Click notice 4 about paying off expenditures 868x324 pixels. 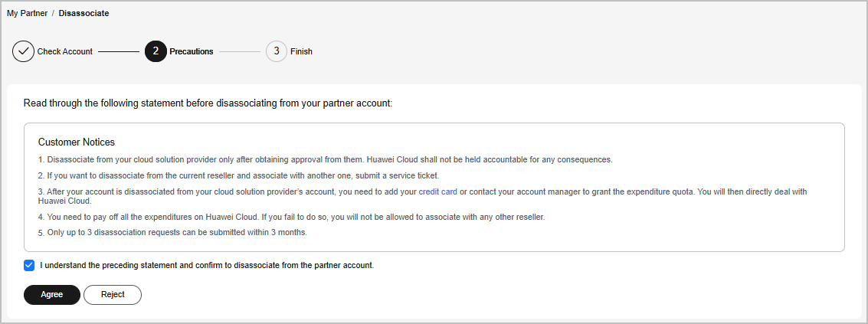(x=292, y=217)
